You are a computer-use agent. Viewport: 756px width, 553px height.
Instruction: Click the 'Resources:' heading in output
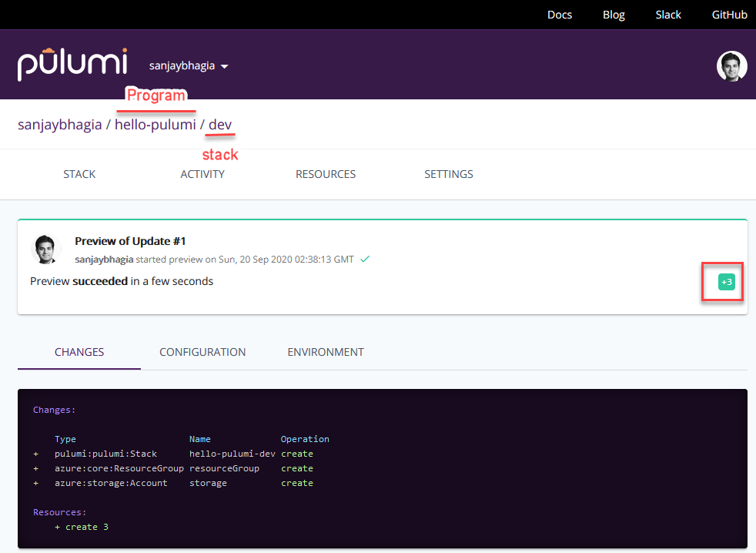click(x=60, y=512)
